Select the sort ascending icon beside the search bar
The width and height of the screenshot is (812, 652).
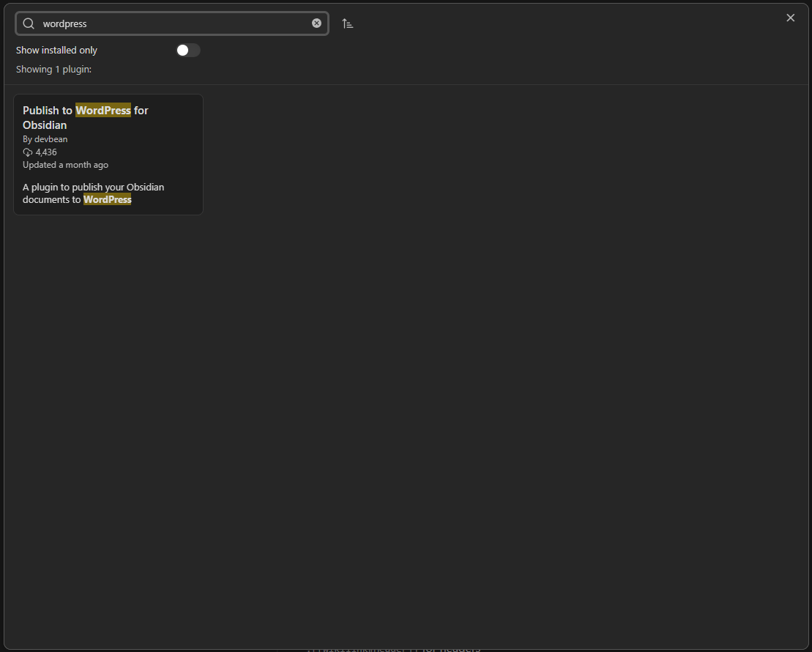347,23
